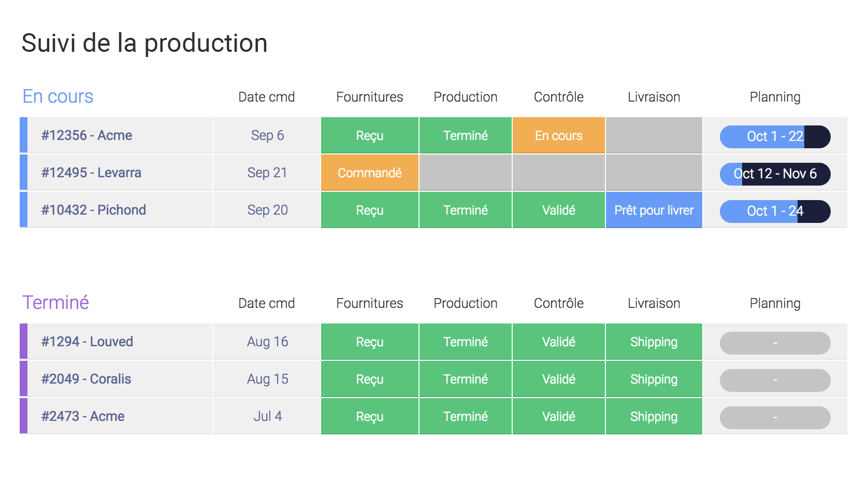
Task: Edit the Sep 21 order date cell
Action: click(267, 173)
